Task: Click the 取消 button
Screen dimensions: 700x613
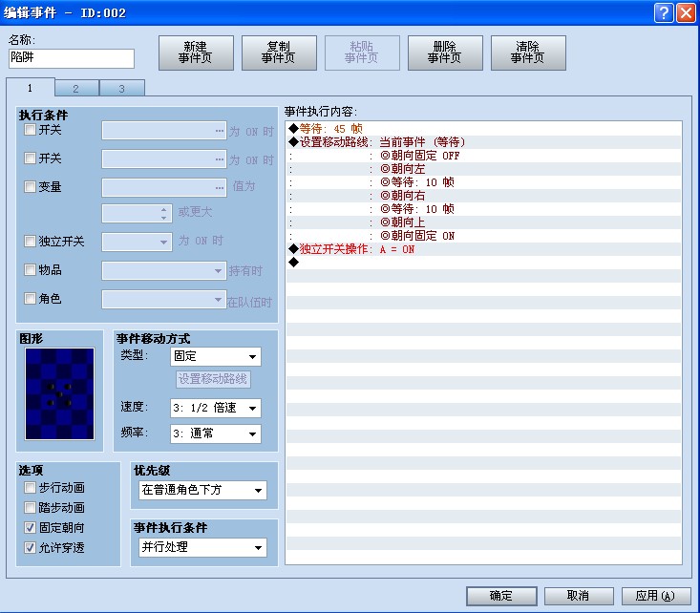Action: tap(579, 596)
